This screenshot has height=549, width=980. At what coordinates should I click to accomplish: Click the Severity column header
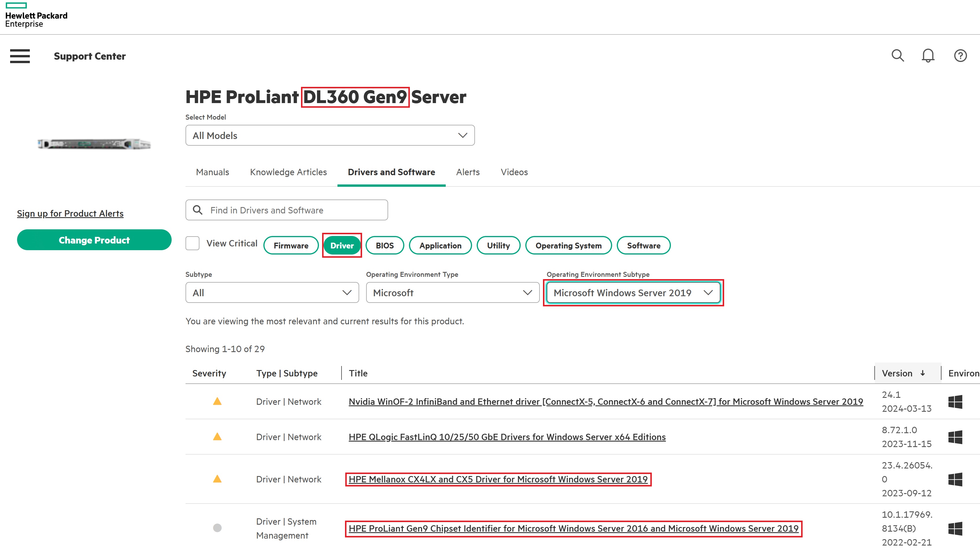pos(209,374)
